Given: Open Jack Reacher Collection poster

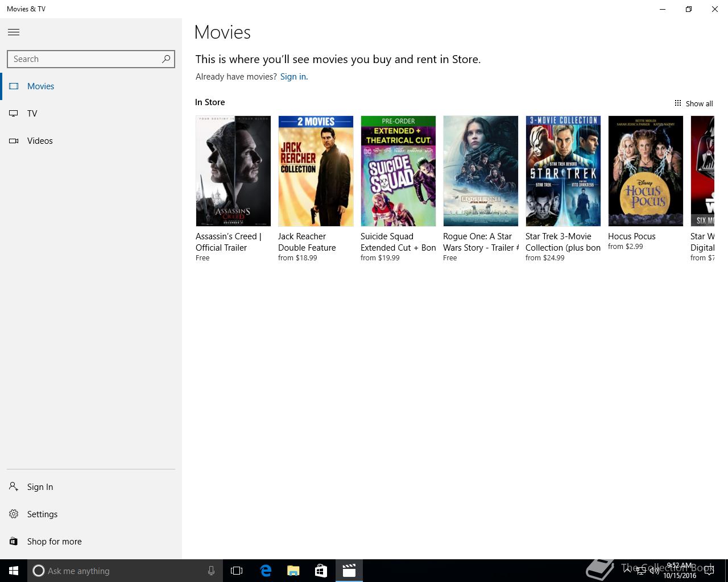Looking at the screenshot, I should (316, 171).
